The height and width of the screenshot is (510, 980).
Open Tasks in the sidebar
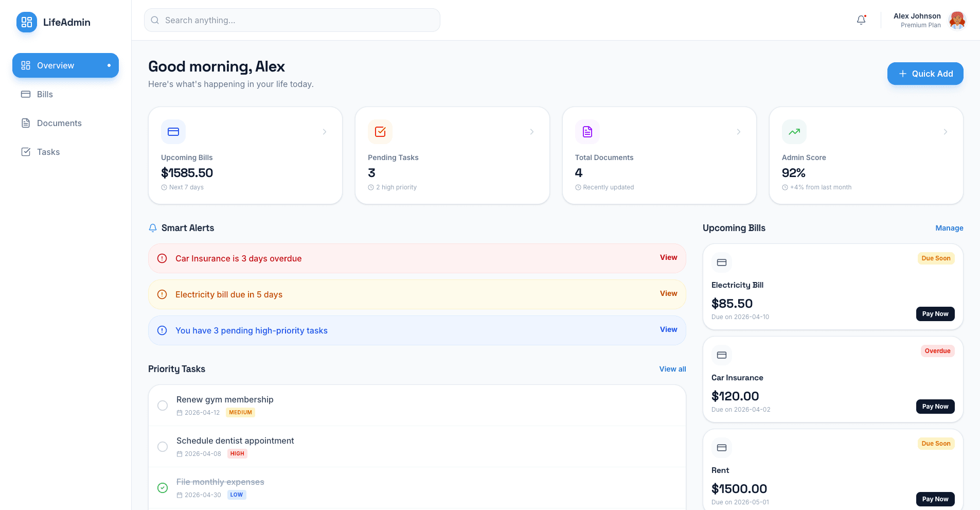point(65,152)
